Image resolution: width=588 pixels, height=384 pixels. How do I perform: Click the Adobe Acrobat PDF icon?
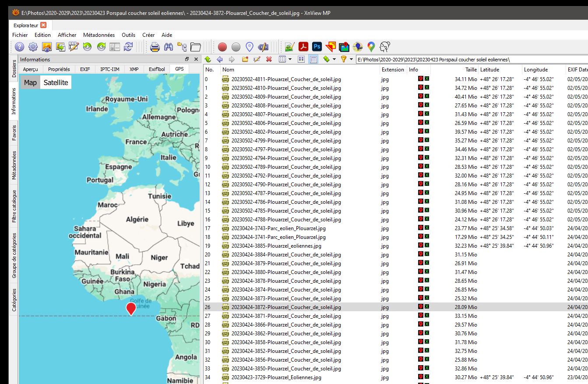tap(303, 46)
